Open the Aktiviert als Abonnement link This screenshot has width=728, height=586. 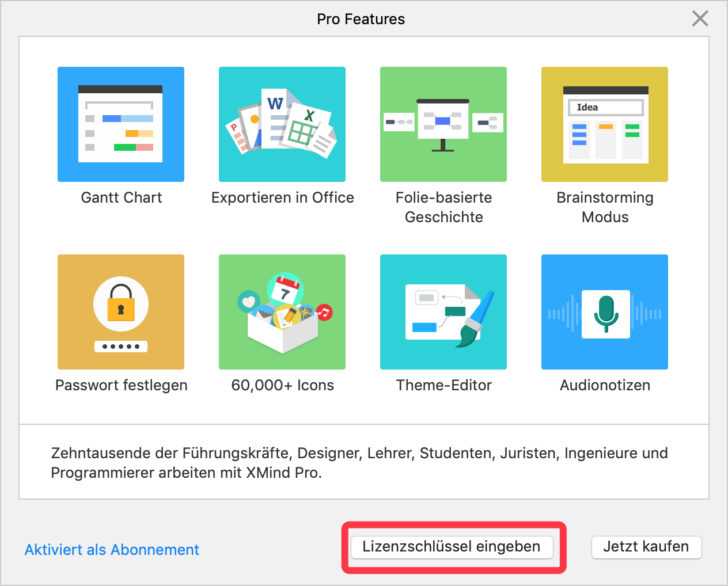(112, 550)
